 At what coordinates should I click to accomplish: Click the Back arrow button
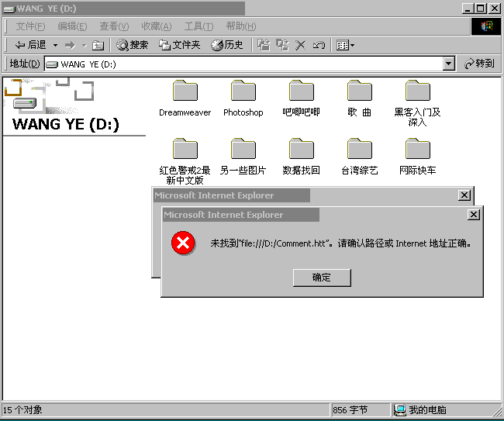coord(31,45)
